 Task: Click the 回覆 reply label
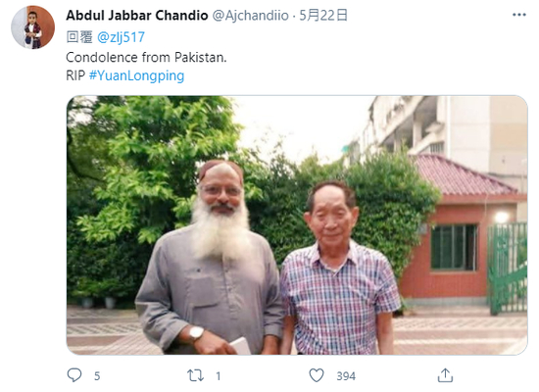click(x=79, y=37)
